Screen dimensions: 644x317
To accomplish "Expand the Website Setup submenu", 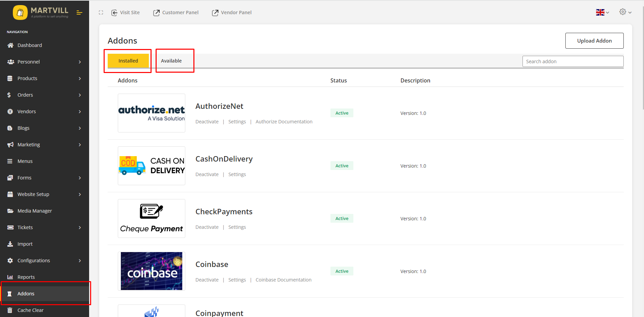I will [80, 194].
